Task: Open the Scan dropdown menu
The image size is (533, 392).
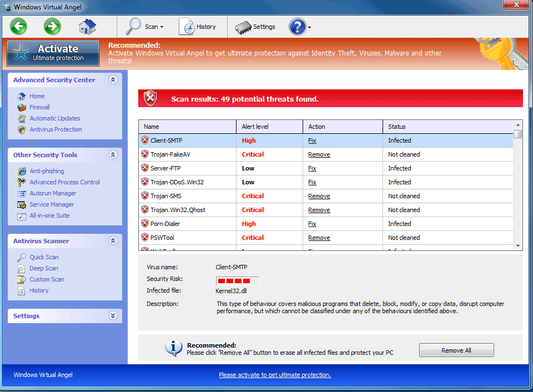Action: click(x=146, y=27)
